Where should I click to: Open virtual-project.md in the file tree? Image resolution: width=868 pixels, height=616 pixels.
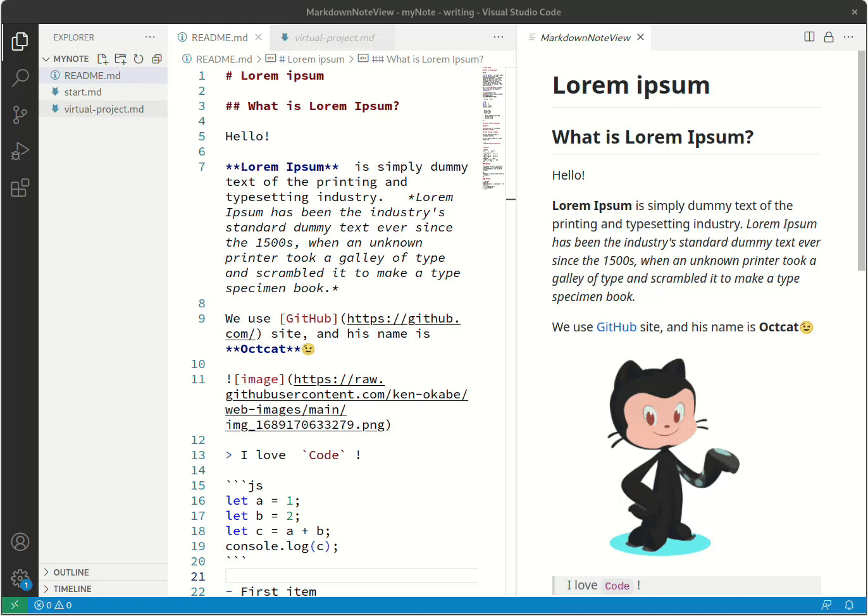(x=103, y=109)
